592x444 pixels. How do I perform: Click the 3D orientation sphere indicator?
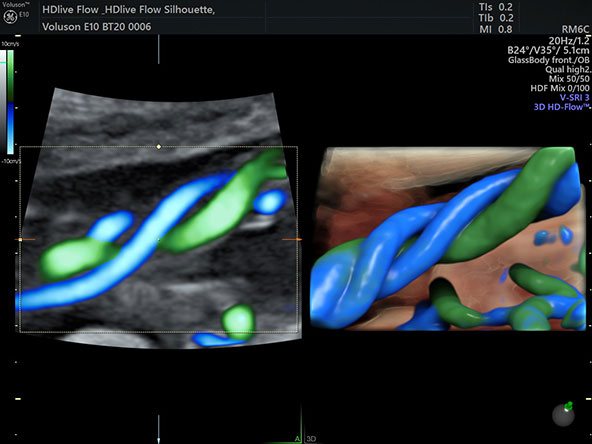563,414
